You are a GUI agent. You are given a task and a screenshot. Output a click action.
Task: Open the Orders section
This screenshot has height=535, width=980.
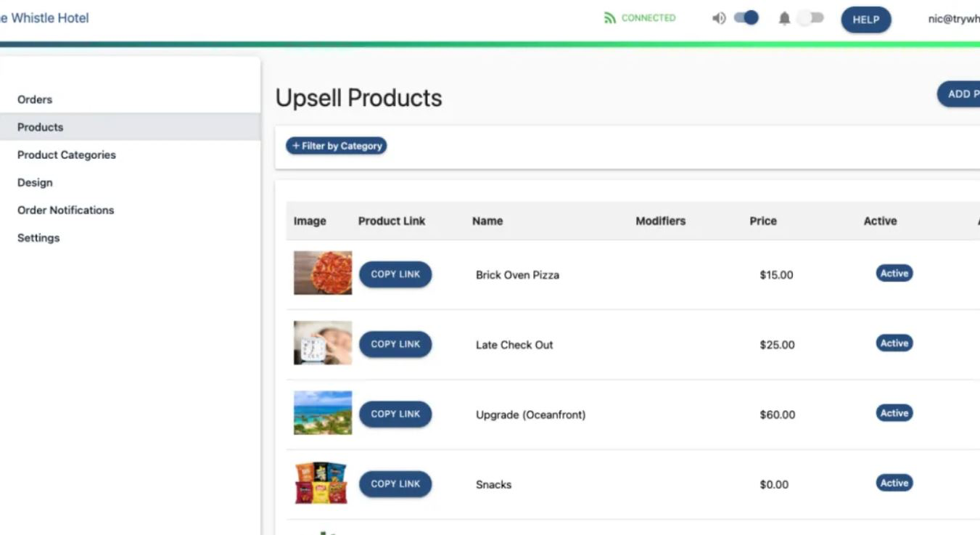tap(35, 99)
